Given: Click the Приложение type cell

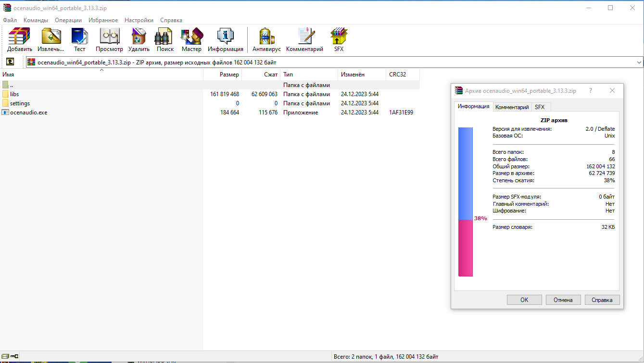Looking at the screenshot, I should (x=301, y=113).
